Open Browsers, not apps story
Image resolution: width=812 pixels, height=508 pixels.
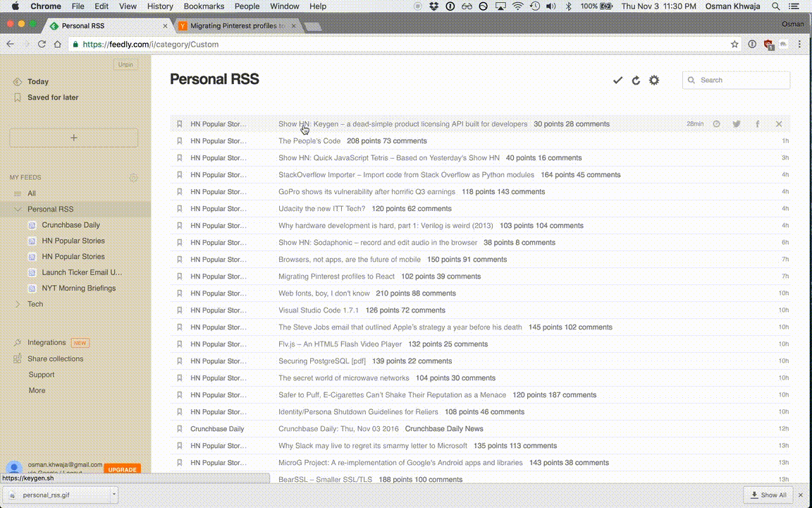tap(350, 260)
